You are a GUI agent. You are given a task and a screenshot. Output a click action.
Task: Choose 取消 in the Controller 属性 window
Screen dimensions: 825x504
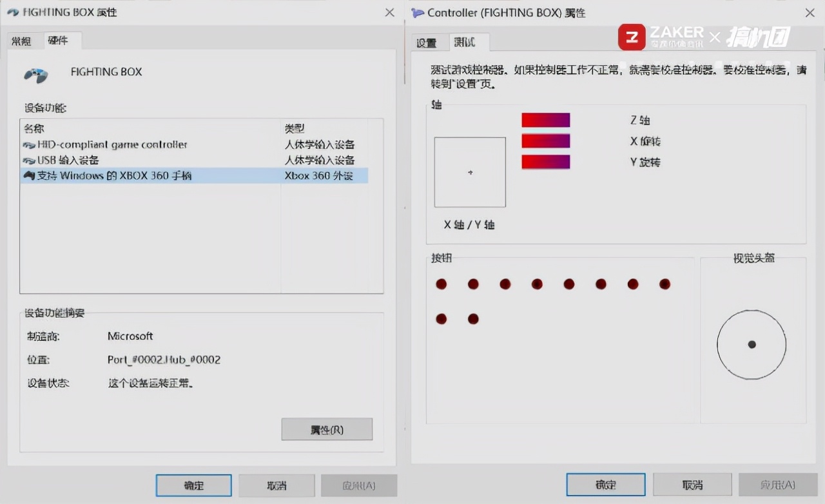click(692, 485)
